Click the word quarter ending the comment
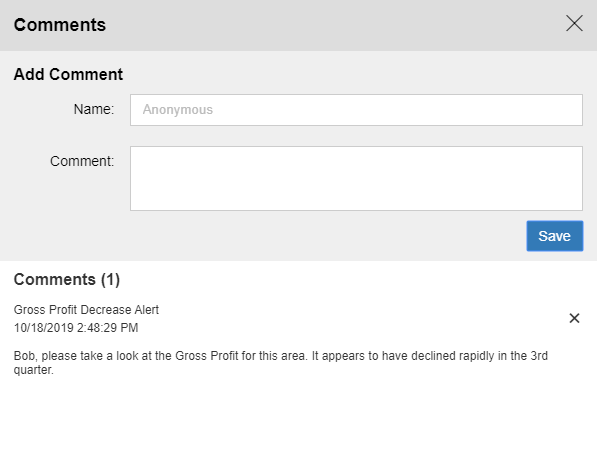The width and height of the screenshot is (597, 459). pos(32,370)
